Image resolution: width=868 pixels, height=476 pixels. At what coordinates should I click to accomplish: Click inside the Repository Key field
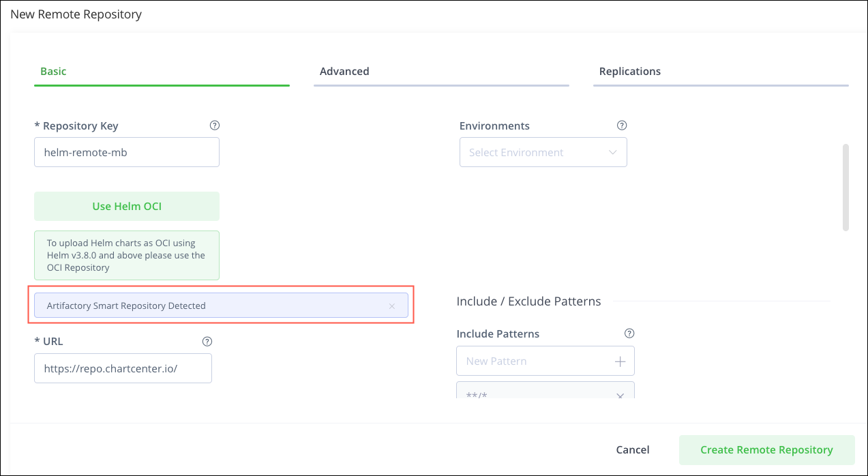coord(126,152)
